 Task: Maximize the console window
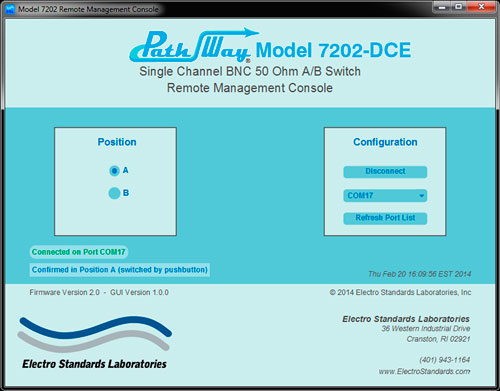(459, 7)
